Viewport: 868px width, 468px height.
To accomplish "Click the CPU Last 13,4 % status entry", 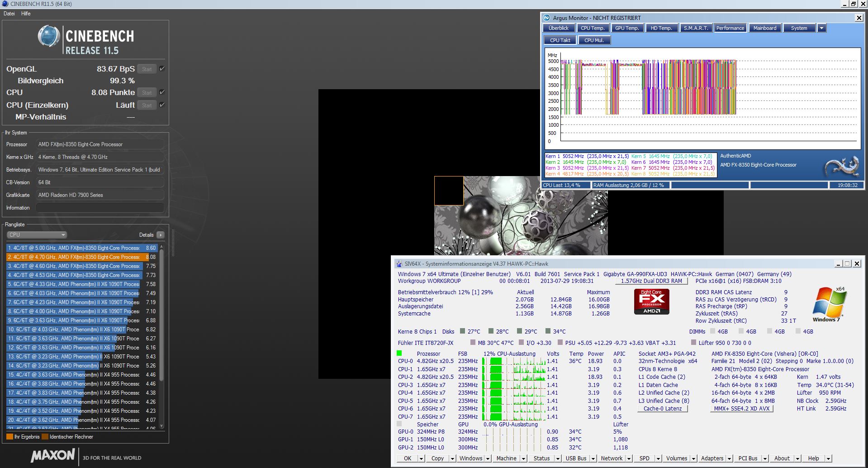I will pos(566,185).
